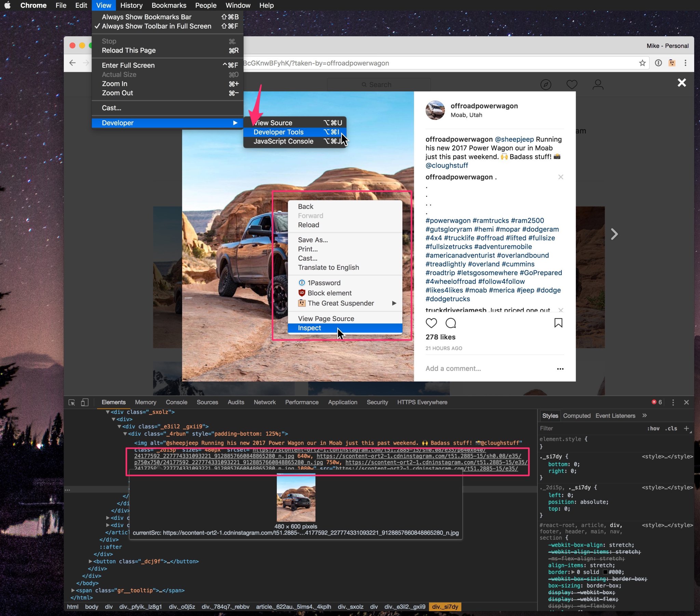
Task: Choose Developer Tools menu item
Action: 295,132
